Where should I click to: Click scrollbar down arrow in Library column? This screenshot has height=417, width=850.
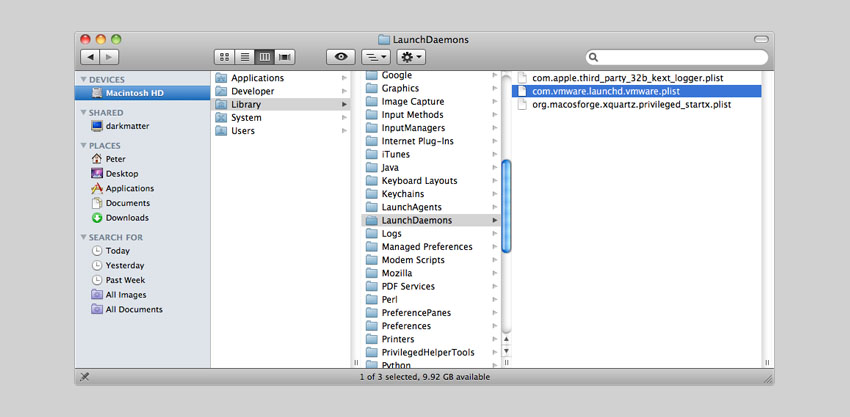tap(506, 351)
